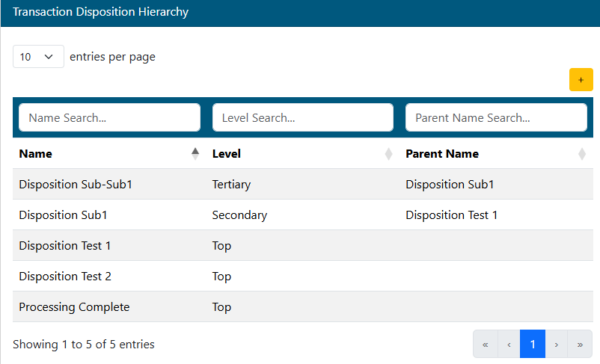Click the yellow plus add button

click(x=581, y=80)
